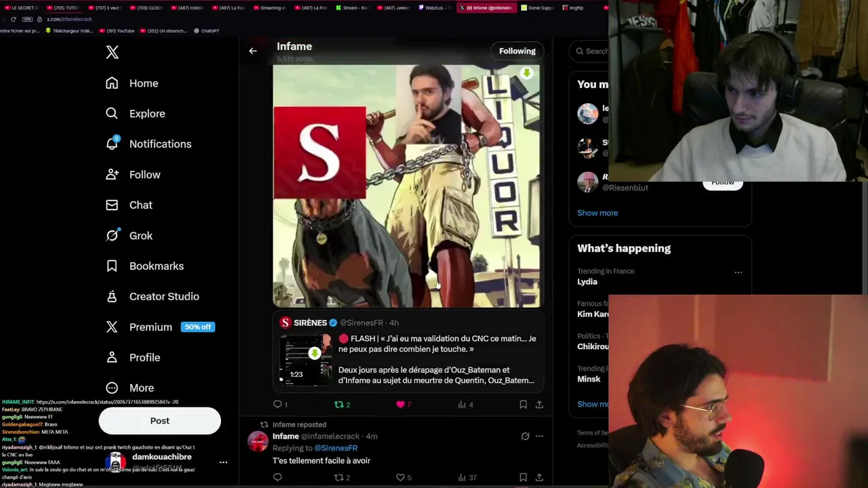Open the trending topic Minsk
This screenshot has width=868, height=488.
coord(589,380)
